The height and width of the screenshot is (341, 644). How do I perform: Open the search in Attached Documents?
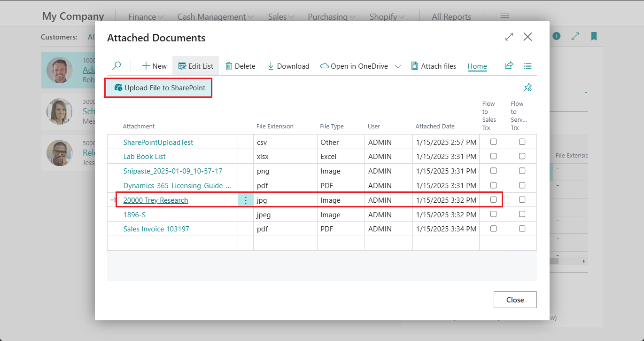[x=116, y=66]
